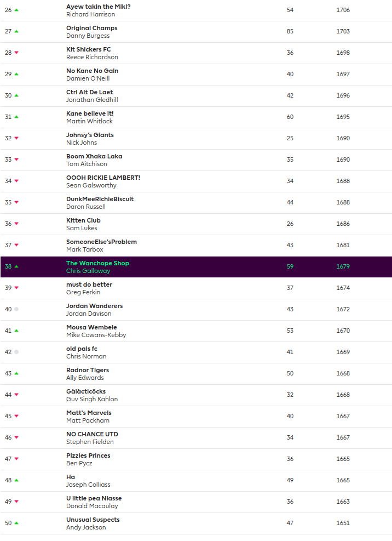The width and height of the screenshot is (392, 541).
Task: Click red down arrow beside rank 28
Action: pos(16,53)
